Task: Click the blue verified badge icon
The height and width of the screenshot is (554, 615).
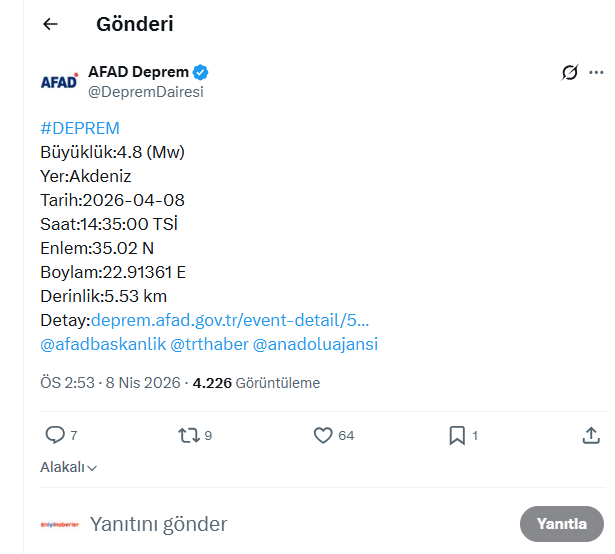Action: 201,72
